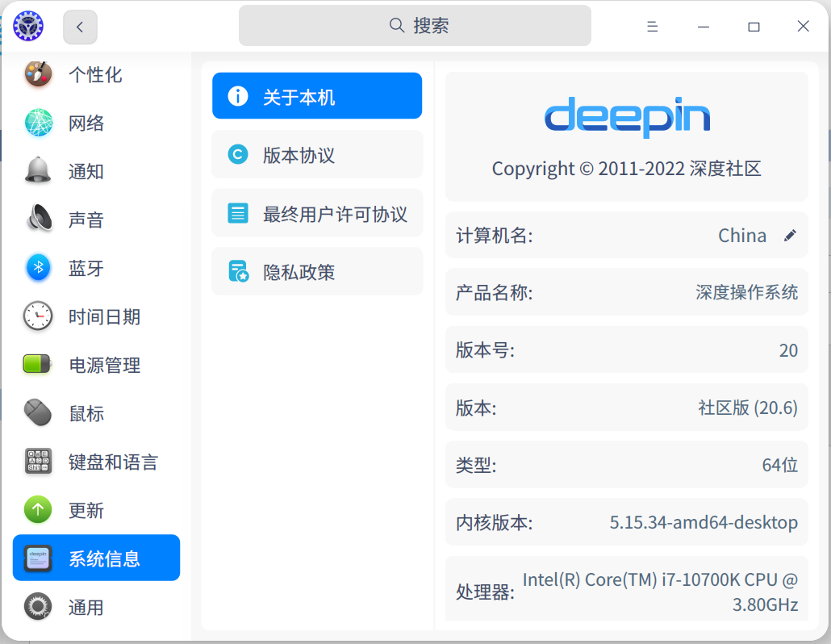Click kernel value 5.15.34-amd64-desktop
831x644 pixels.
704,522
